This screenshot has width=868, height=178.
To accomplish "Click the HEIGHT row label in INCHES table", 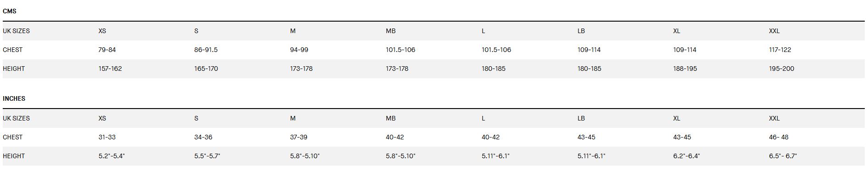I will (x=14, y=156).
